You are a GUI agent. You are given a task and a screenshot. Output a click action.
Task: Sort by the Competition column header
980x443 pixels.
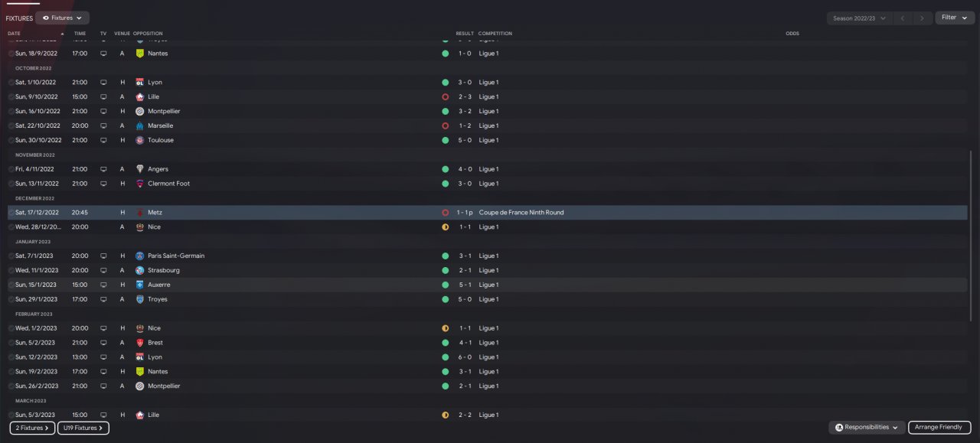tap(495, 34)
